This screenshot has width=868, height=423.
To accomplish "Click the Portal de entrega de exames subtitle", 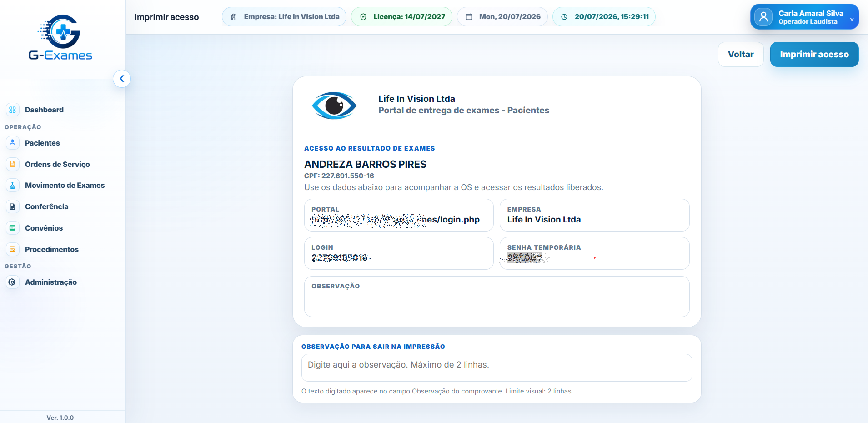I will (x=464, y=111).
